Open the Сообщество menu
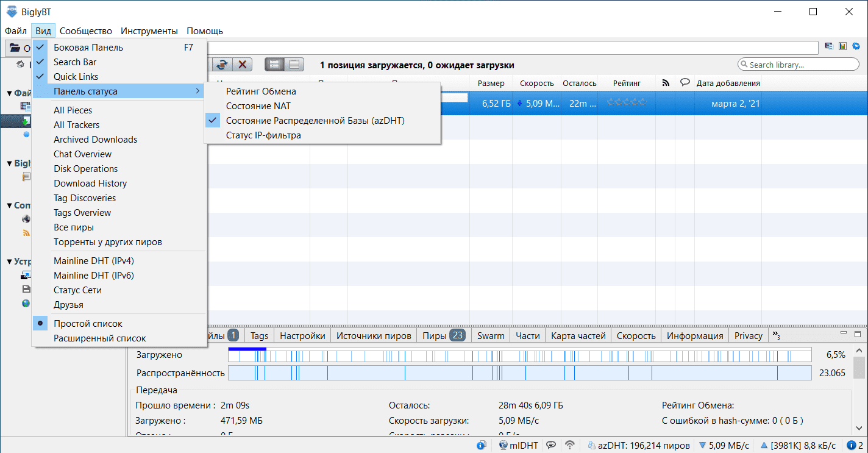This screenshot has width=868, height=453. (x=86, y=30)
